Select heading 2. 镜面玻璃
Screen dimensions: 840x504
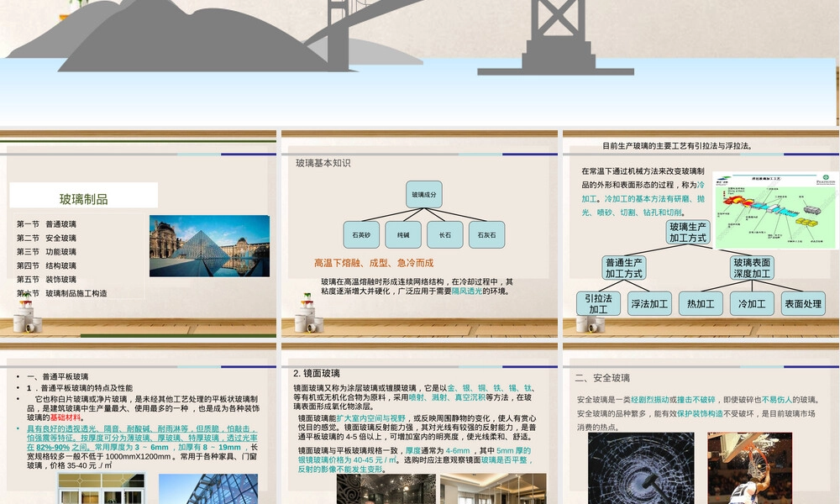pos(317,373)
